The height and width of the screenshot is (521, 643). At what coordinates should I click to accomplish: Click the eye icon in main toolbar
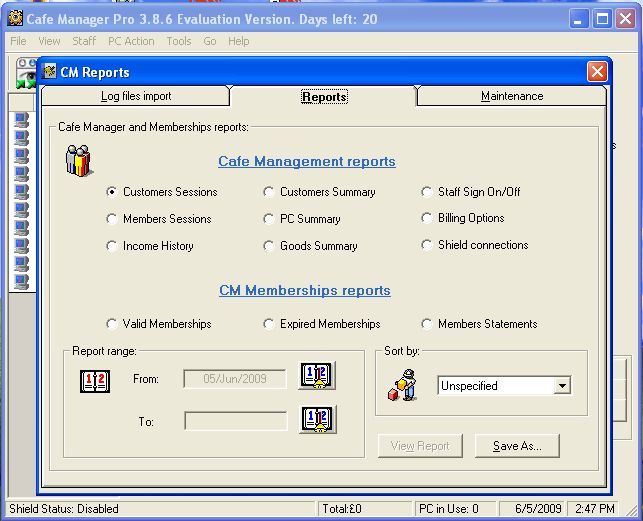click(x=27, y=73)
